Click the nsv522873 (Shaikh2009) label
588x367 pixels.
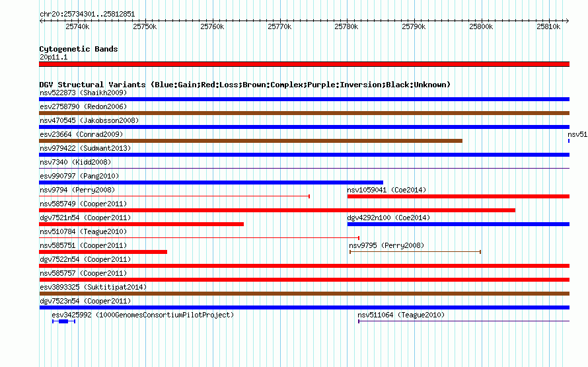83,93
